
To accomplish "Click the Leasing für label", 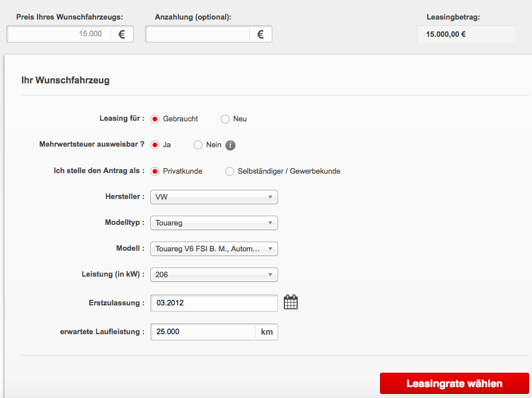I will pyautogui.click(x=122, y=118).
